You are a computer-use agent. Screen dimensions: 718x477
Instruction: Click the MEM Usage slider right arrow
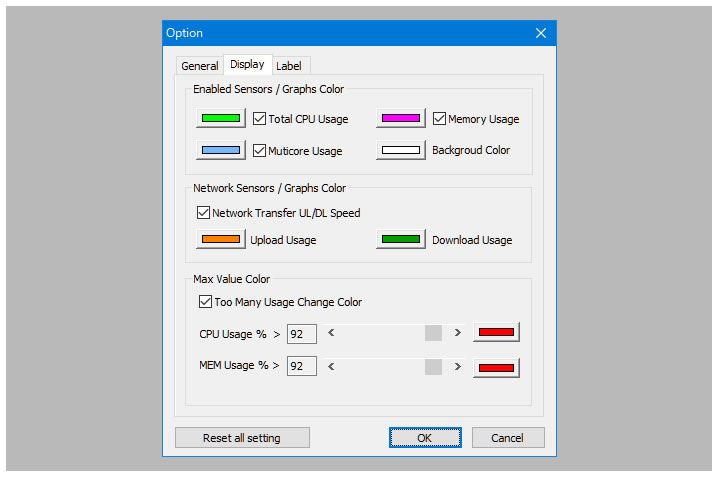pos(458,367)
